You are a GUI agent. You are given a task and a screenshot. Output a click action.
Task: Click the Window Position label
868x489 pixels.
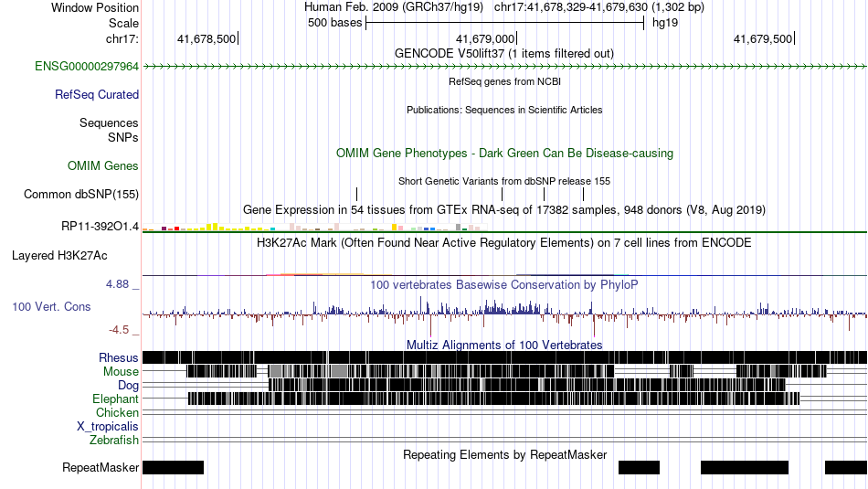[95, 7]
